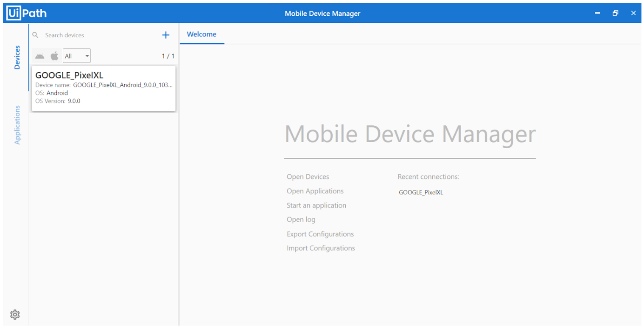Click Import Configurations link
Viewport: 644px width, 329px height.
pyautogui.click(x=320, y=248)
